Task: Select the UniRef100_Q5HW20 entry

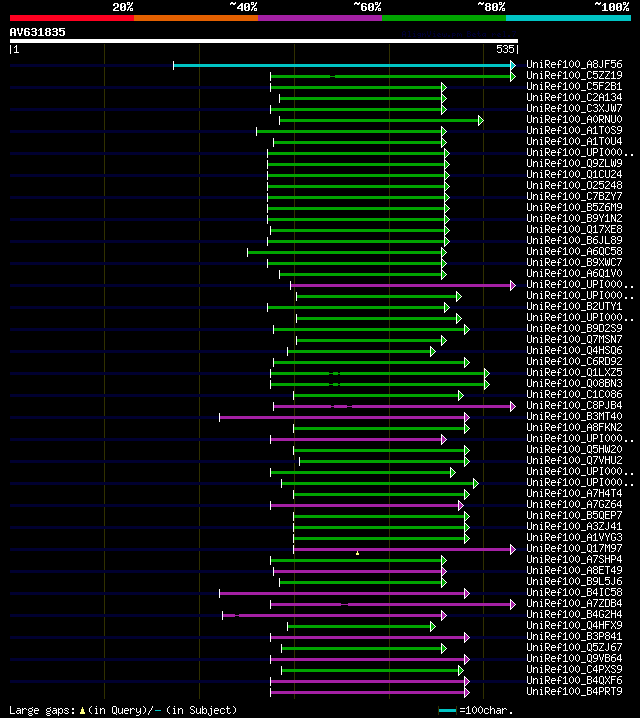Action: pos(574,449)
